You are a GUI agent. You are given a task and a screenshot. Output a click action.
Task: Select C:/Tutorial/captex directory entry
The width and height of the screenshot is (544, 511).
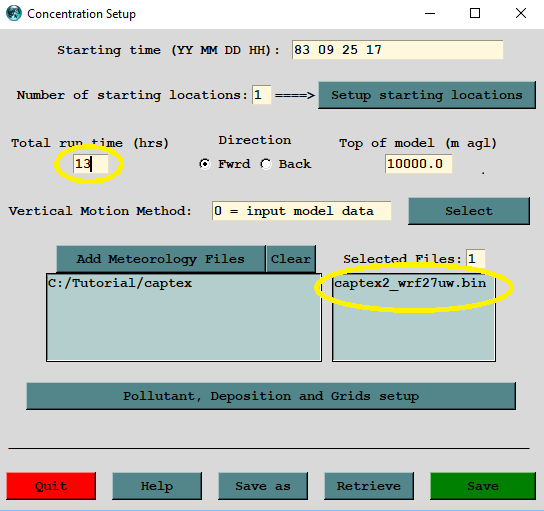click(x=120, y=283)
